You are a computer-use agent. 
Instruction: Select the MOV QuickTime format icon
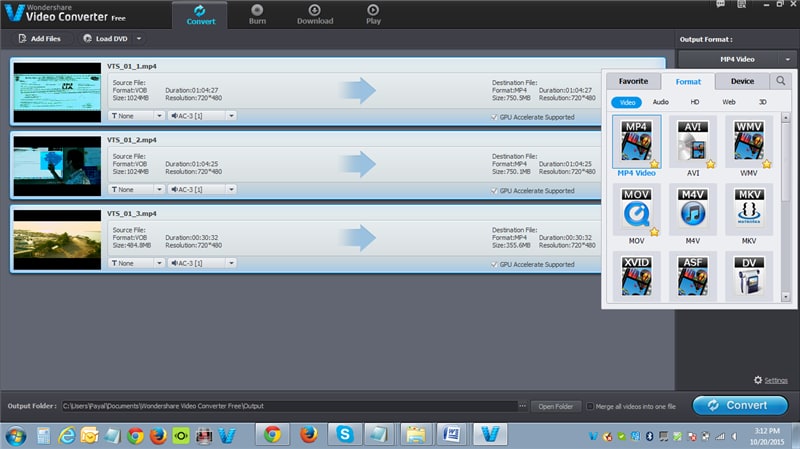pos(636,209)
